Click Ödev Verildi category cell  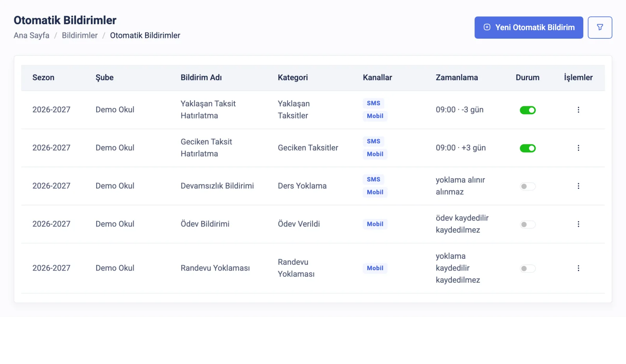299,224
